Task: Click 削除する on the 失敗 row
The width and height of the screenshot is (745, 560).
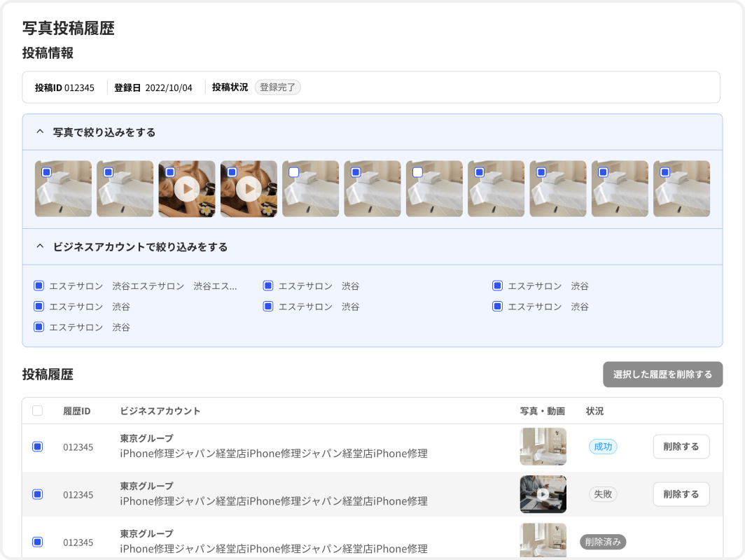Action: (681, 494)
